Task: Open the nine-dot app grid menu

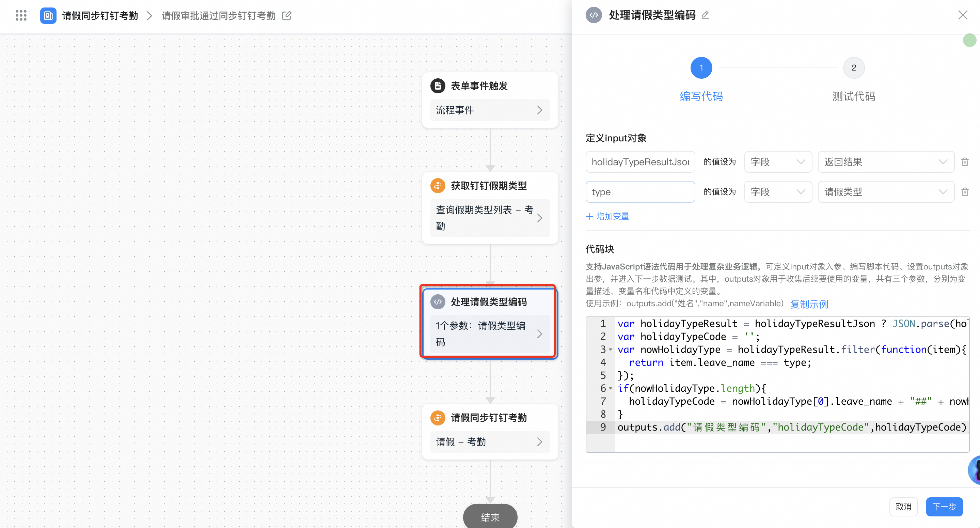Action: (21, 16)
